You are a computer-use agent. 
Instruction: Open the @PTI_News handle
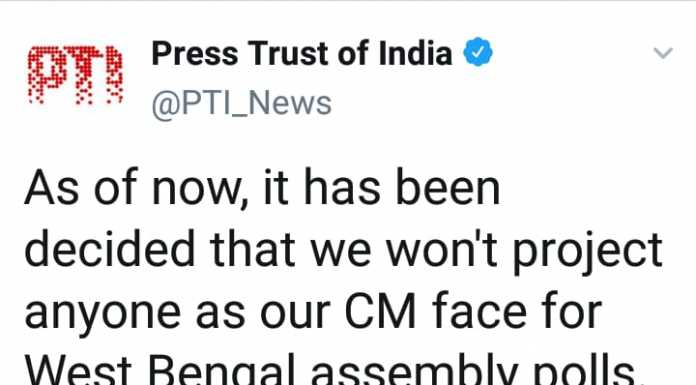[x=241, y=104]
